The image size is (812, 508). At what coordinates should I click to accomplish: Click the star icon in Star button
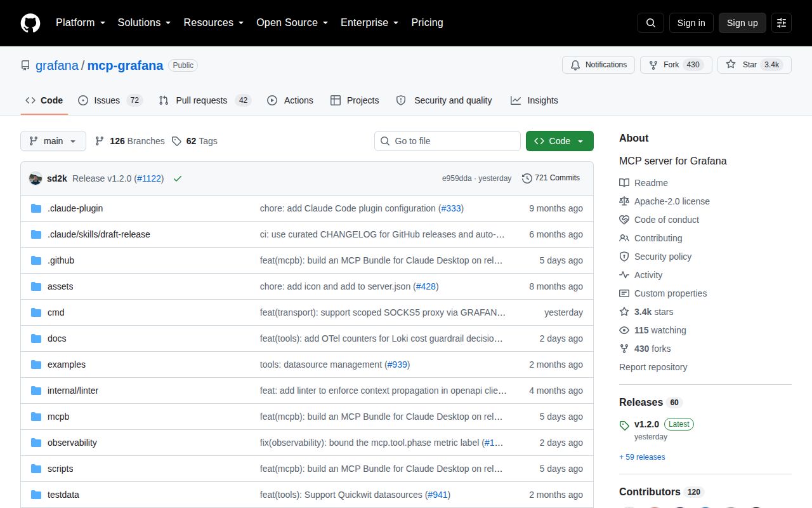pyautogui.click(x=731, y=65)
